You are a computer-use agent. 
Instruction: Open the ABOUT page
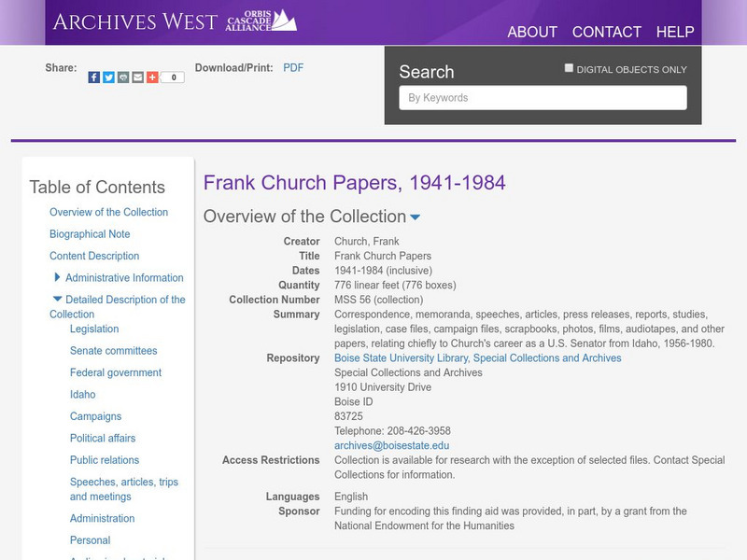point(530,32)
